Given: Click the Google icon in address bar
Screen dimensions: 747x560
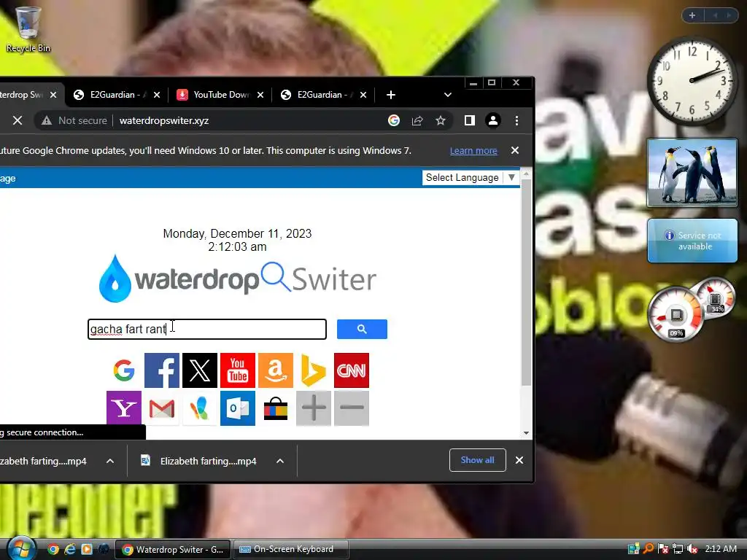Looking at the screenshot, I should (x=393, y=120).
